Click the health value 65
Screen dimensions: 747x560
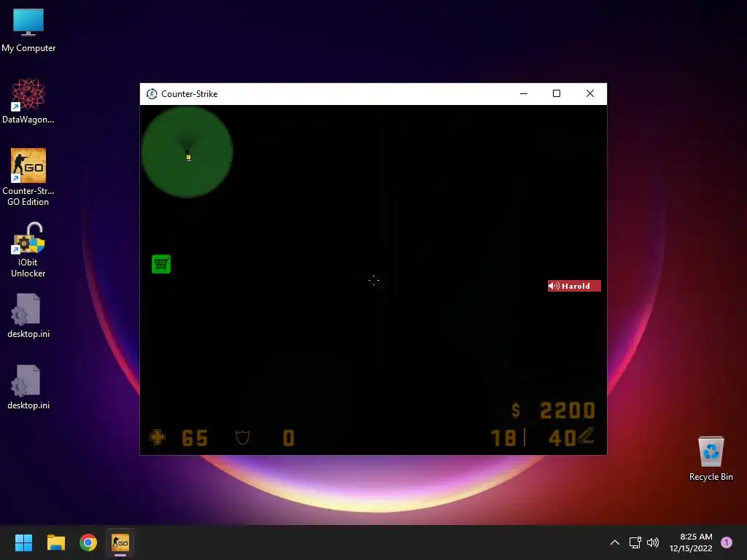point(195,438)
